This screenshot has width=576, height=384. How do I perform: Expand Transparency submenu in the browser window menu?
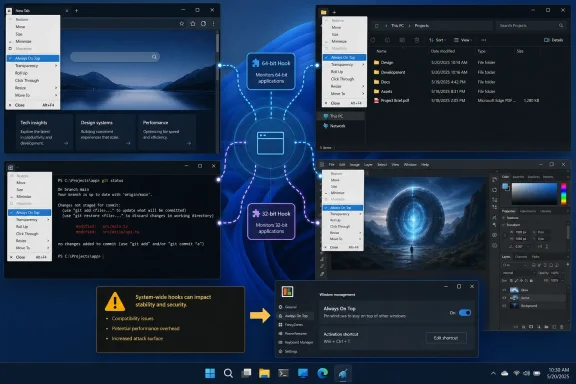pyautogui.click(x=33, y=66)
